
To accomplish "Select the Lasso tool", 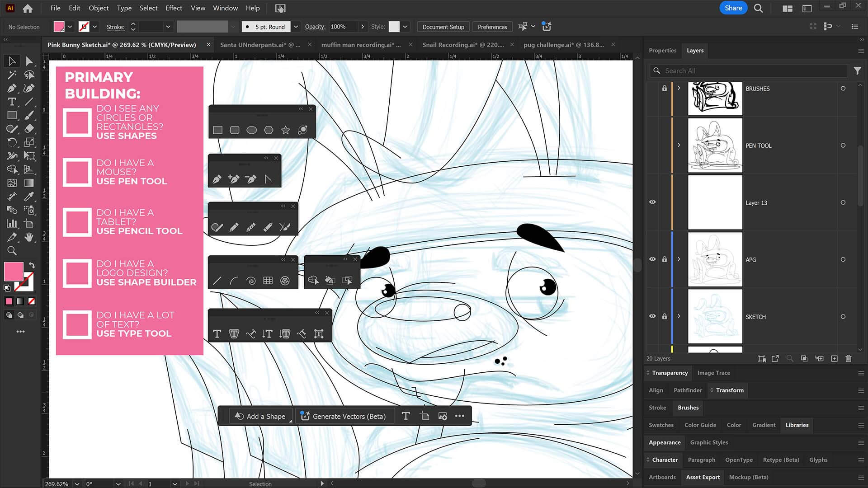I will (29, 75).
